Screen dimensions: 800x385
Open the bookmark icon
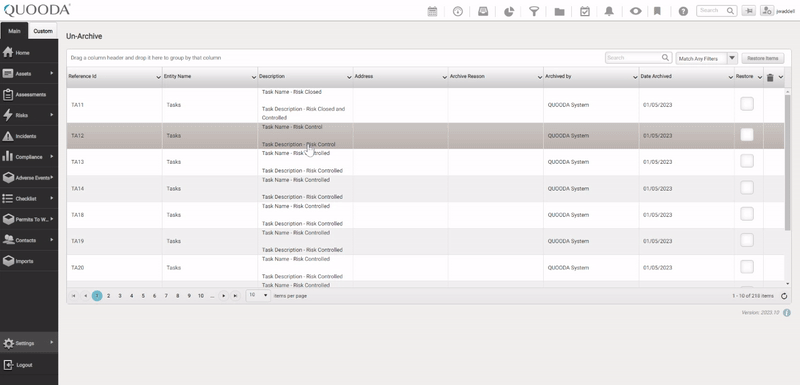tap(657, 11)
